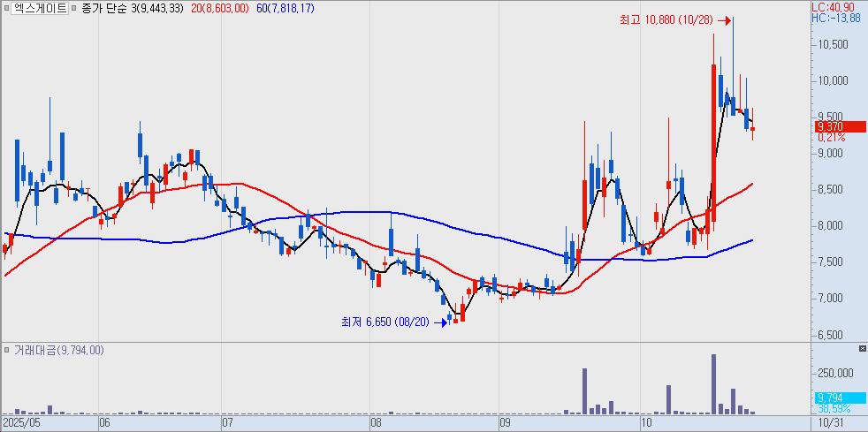The image size is (868, 432).
Task: Click the cyan 9,794 volume value tag
Action: 839,398
